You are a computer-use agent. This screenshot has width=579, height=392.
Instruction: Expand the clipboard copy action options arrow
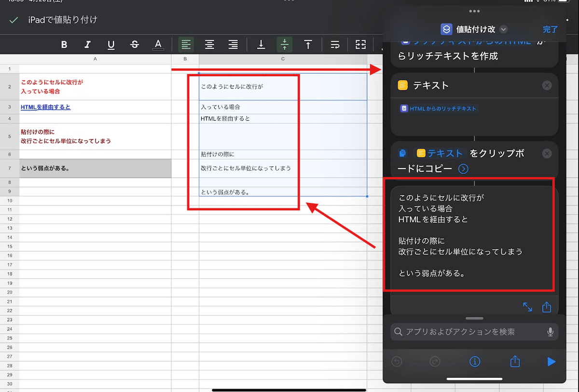click(x=463, y=169)
